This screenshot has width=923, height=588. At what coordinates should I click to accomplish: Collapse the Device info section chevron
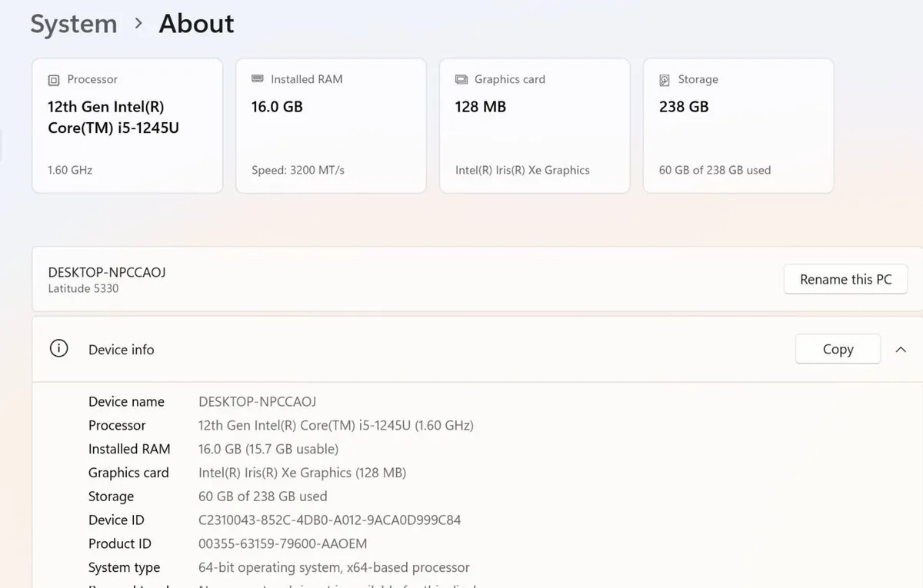click(x=901, y=350)
